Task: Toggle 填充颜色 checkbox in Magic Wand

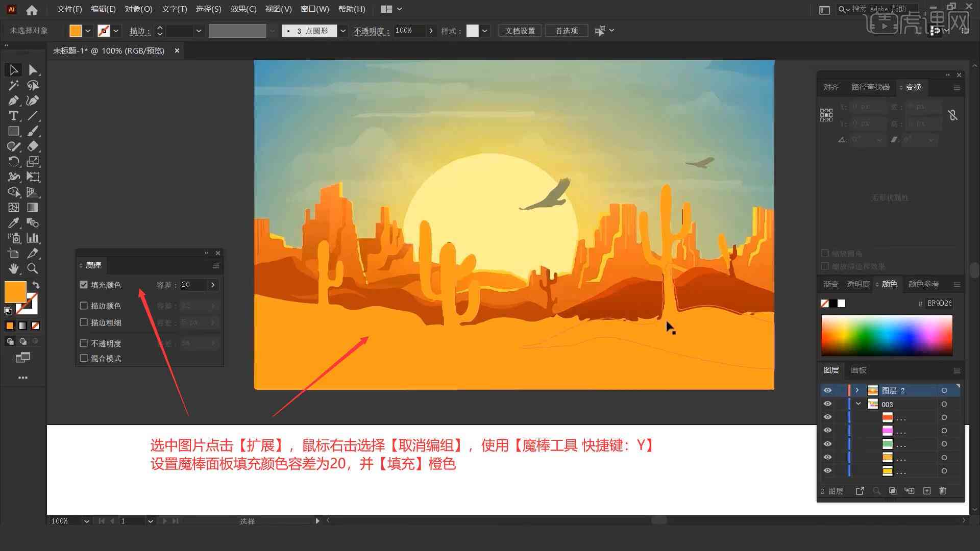Action: [84, 285]
